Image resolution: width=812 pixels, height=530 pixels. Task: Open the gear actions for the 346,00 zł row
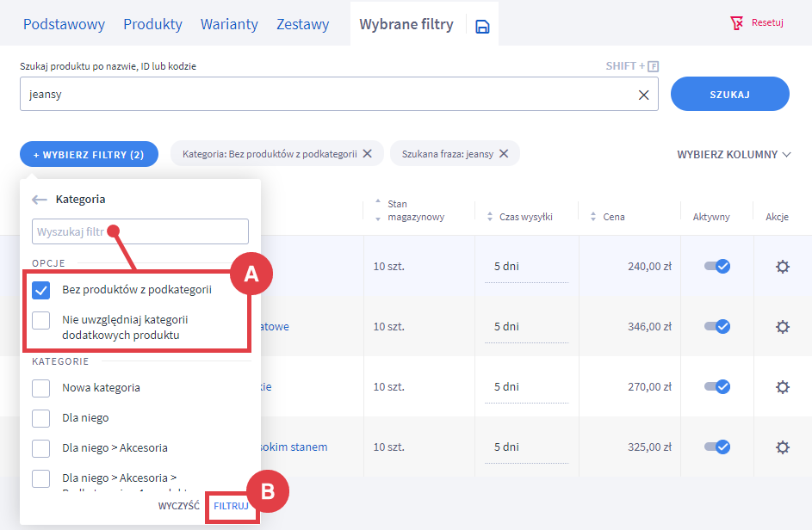click(783, 327)
